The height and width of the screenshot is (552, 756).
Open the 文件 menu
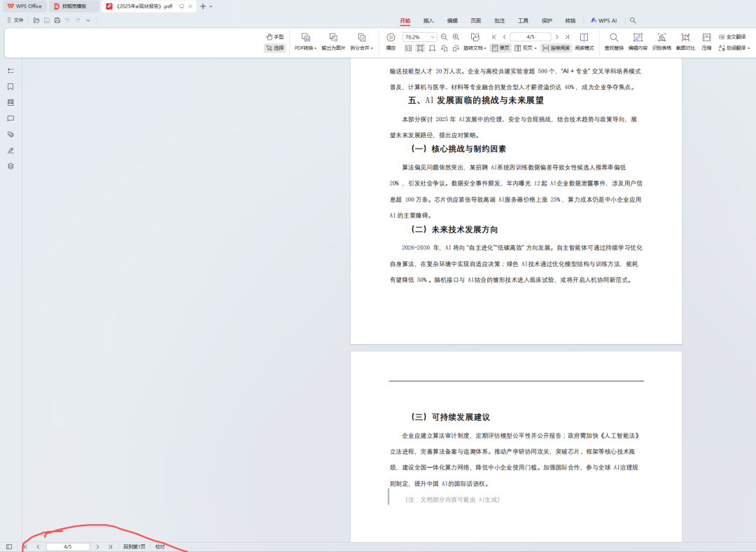point(15,20)
